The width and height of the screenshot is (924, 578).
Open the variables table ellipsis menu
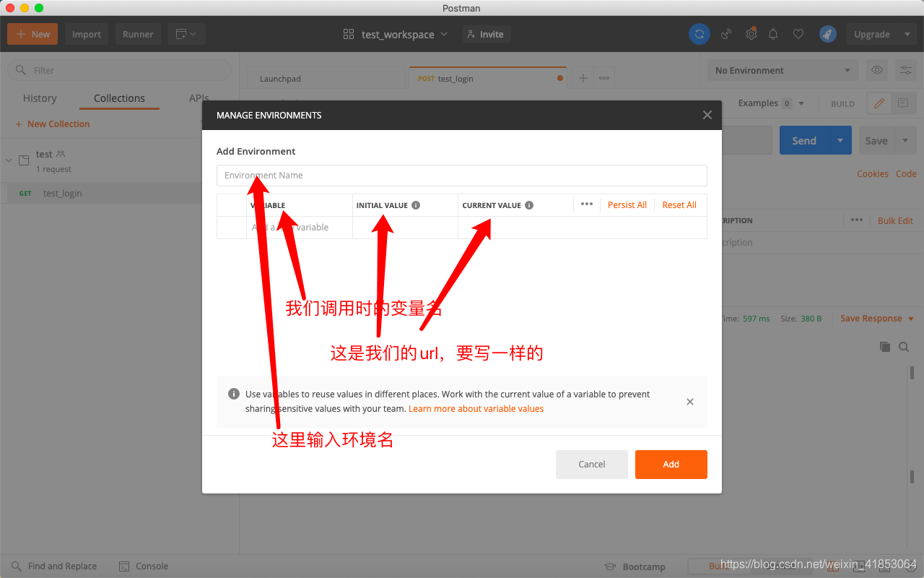[587, 204]
